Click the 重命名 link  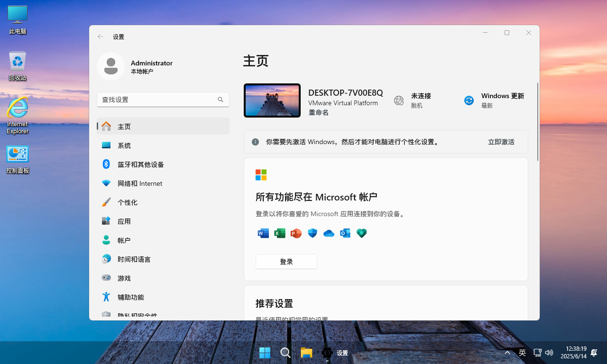tap(319, 113)
